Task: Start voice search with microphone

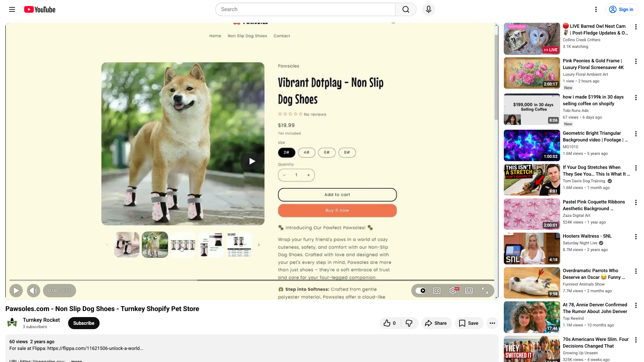Action: tap(428, 9)
